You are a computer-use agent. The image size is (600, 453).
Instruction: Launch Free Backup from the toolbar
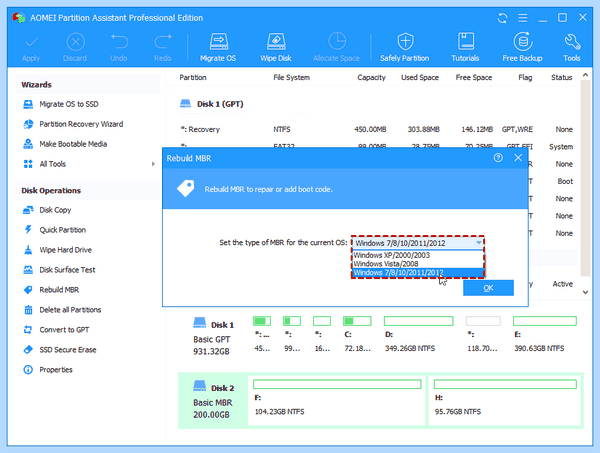(522, 48)
